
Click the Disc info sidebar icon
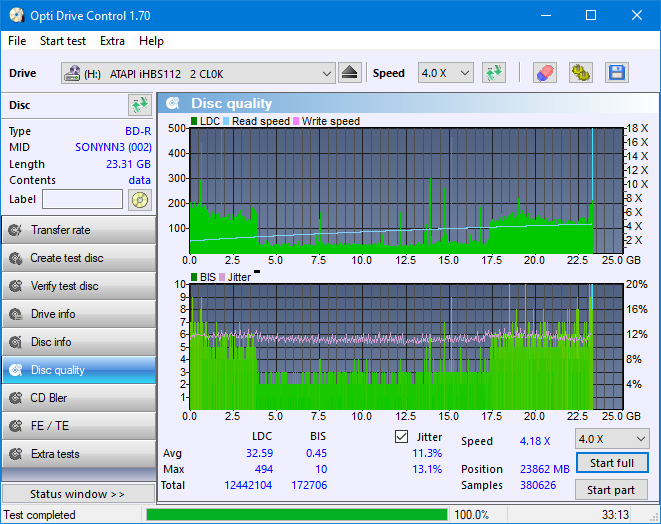point(16,342)
